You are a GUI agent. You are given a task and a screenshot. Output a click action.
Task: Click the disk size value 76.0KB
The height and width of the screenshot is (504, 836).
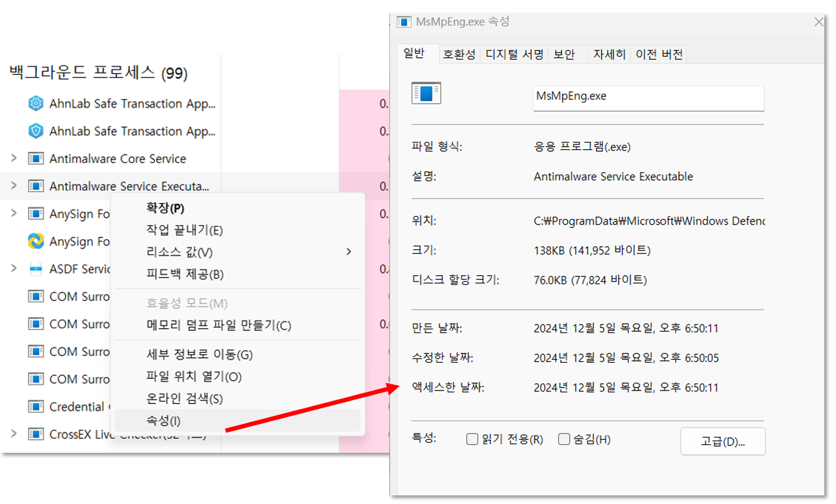click(x=590, y=280)
